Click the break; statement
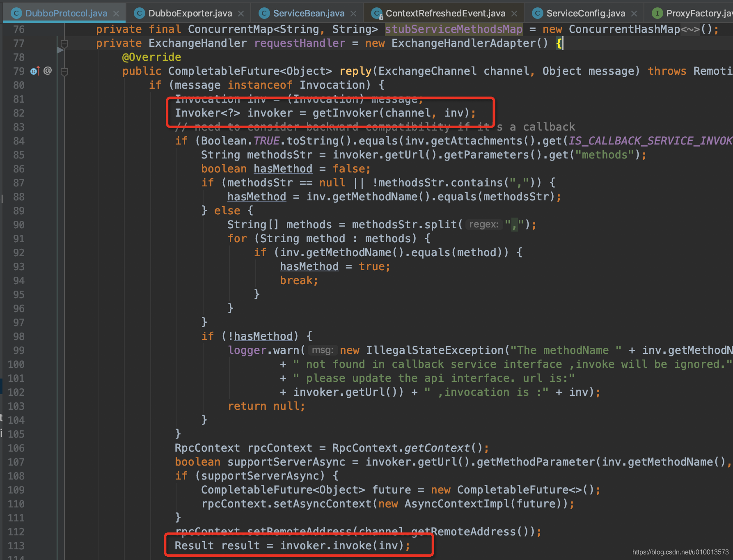733x560 pixels. coord(299,280)
